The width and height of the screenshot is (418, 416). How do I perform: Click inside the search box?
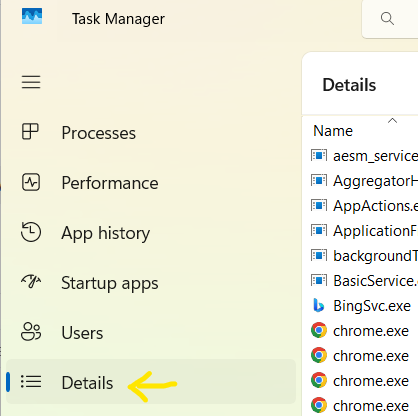pyautogui.click(x=390, y=19)
